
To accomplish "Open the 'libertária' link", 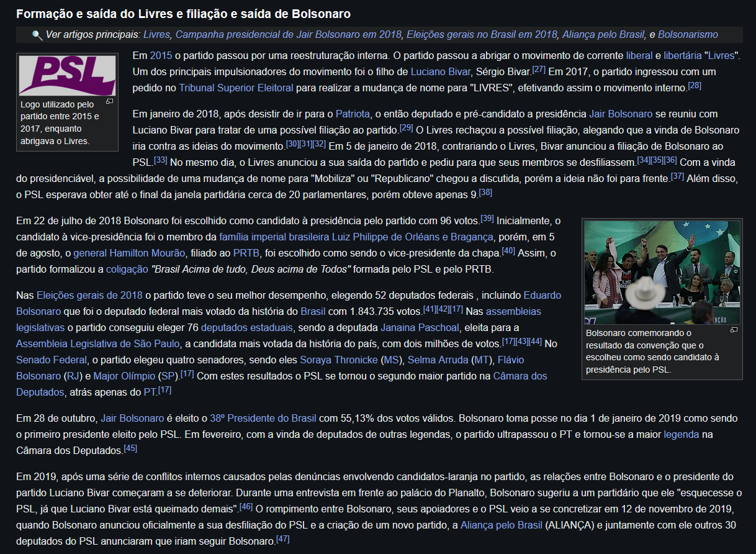I will pos(683,55).
